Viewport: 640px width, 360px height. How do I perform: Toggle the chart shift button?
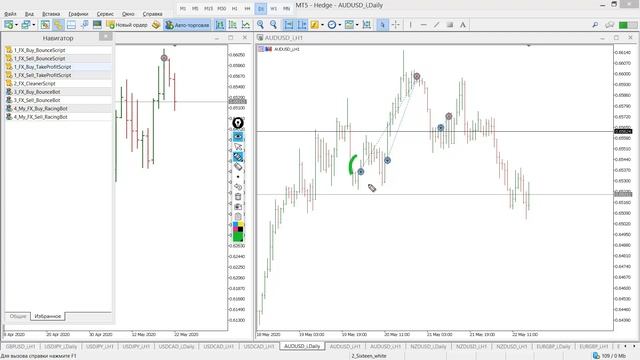pyautogui.click(x=302, y=25)
